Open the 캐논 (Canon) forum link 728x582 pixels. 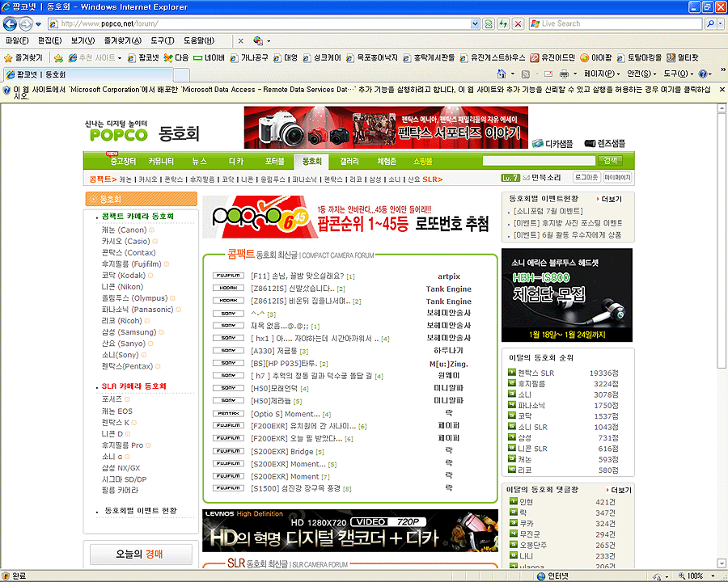[124, 230]
